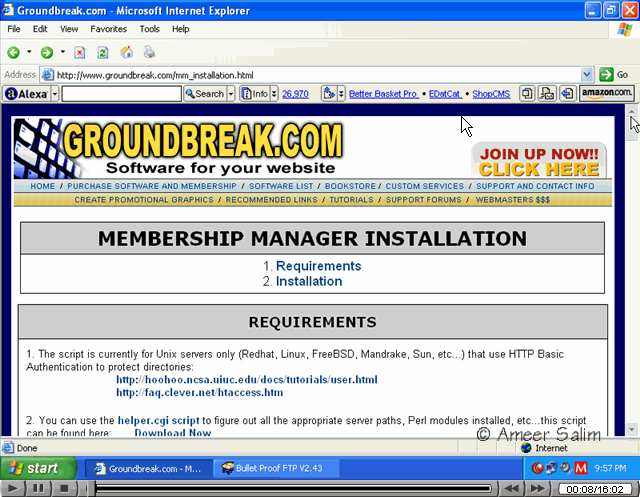Click the green Go arrow button
This screenshot has height=497, width=640.
tap(606, 75)
